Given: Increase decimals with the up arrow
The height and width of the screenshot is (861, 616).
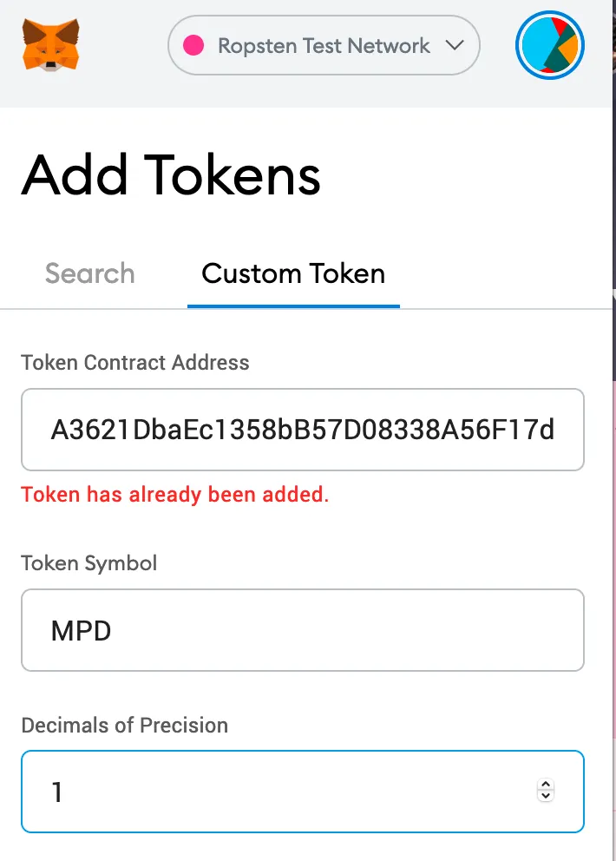Looking at the screenshot, I should click(x=546, y=785).
